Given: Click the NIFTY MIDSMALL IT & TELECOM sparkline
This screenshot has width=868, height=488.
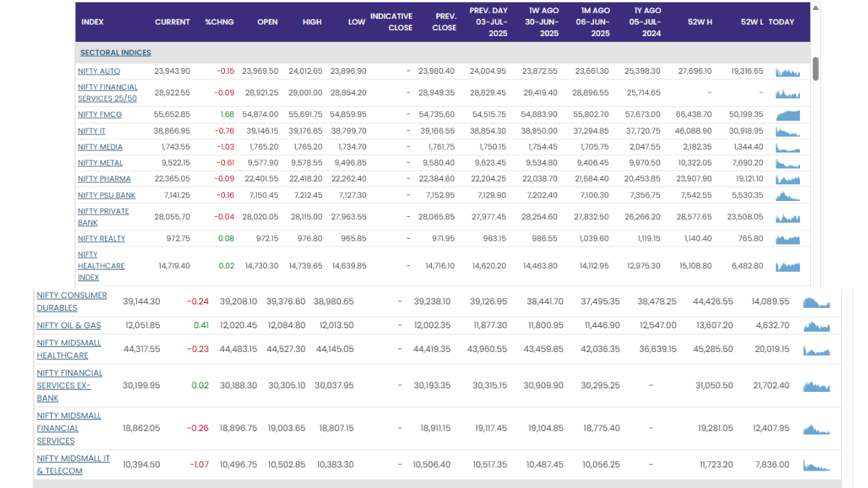Looking at the screenshot, I should (x=817, y=465).
